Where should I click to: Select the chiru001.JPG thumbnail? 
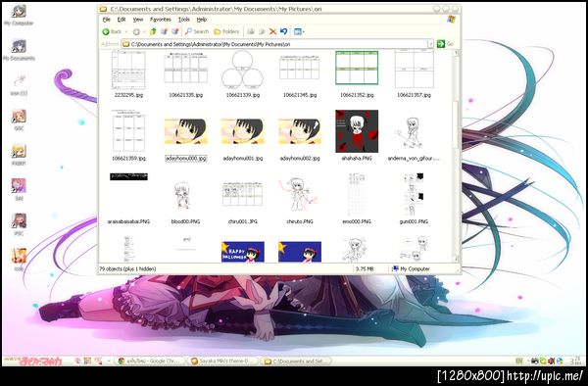tap(243, 194)
